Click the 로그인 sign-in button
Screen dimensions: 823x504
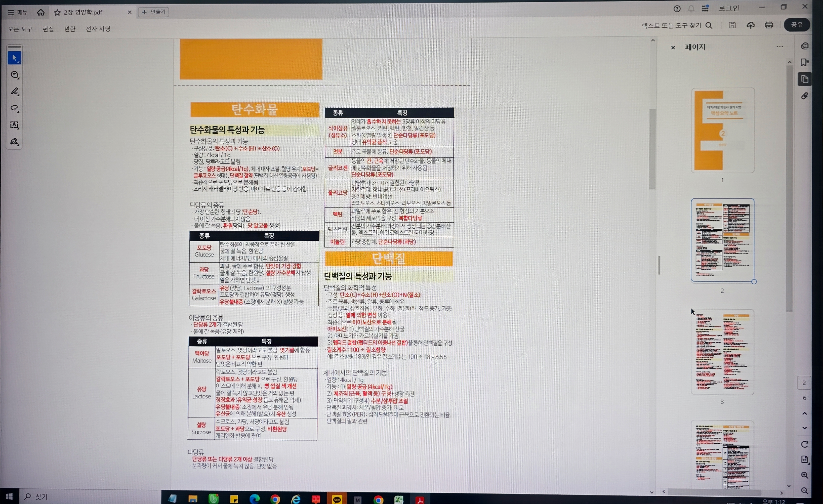(729, 8)
